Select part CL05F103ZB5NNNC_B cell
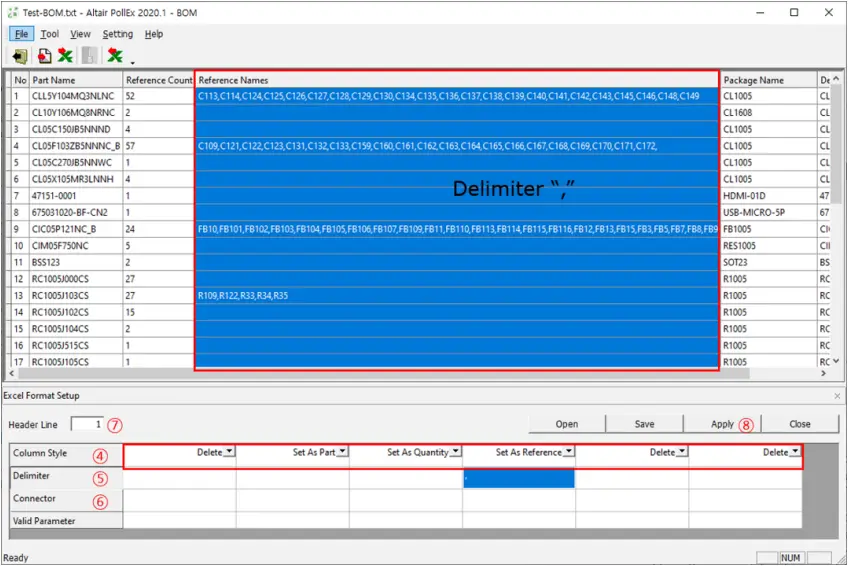 (76, 146)
